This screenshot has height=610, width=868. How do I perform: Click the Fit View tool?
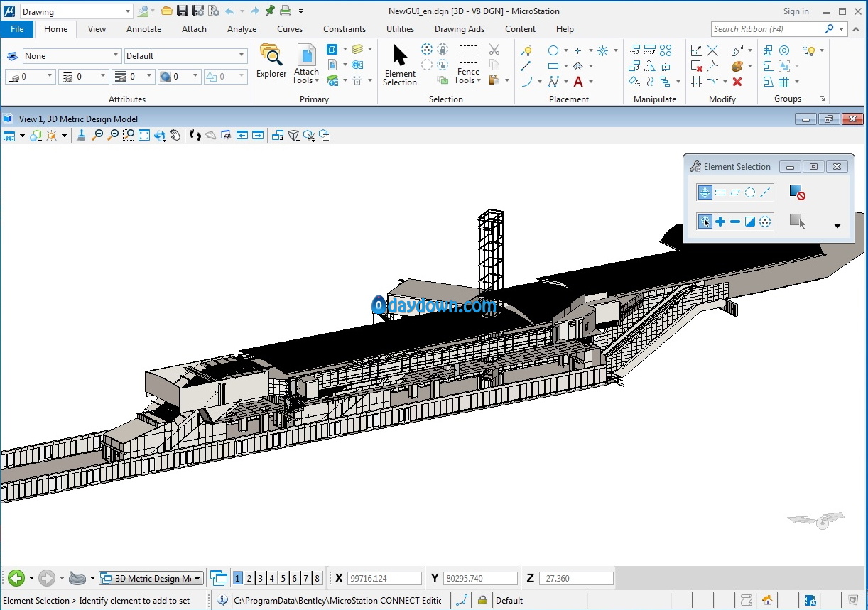point(144,135)
